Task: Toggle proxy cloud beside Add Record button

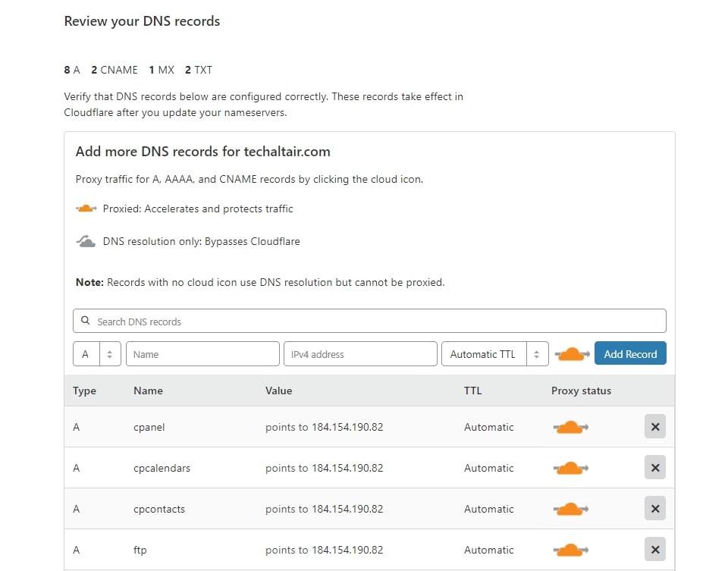Action: coord(572,354)
